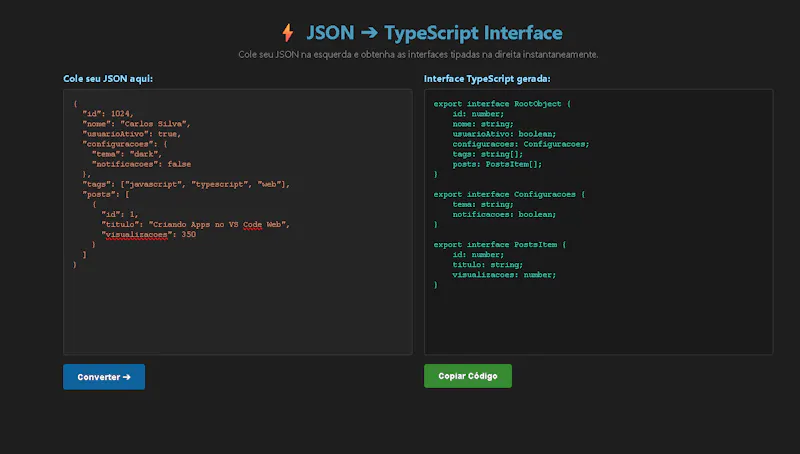This screenshot has height=454, width=800.
Task: Click the Copiar Código button
Action: point(468,376)
